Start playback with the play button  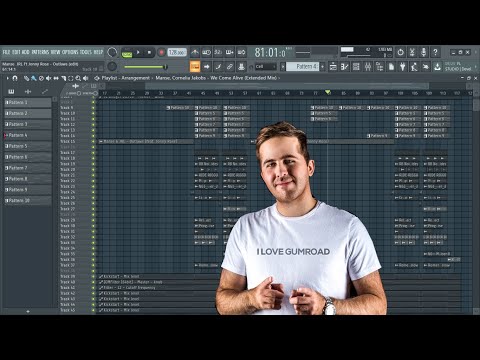(x=138, y=52)
